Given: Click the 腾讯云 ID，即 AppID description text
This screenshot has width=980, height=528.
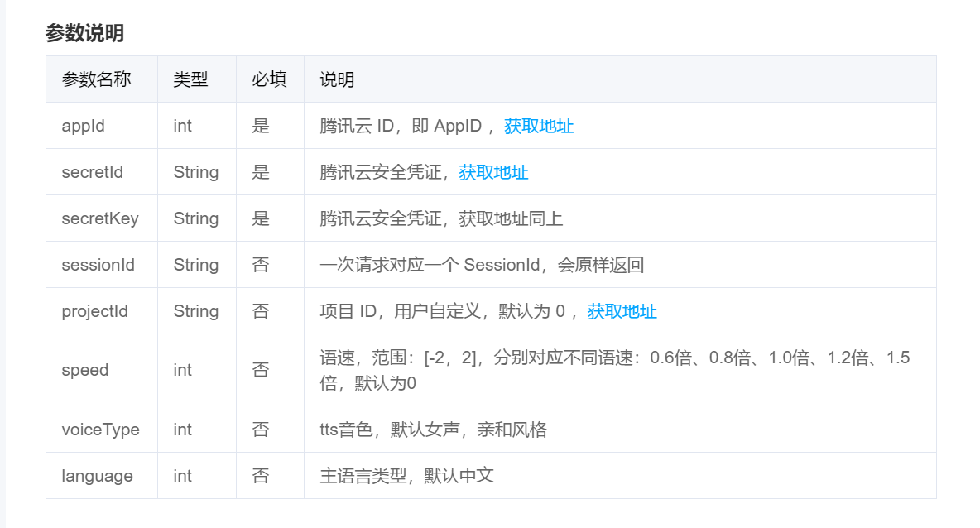Looking at the screenshot, I should 401,127.
